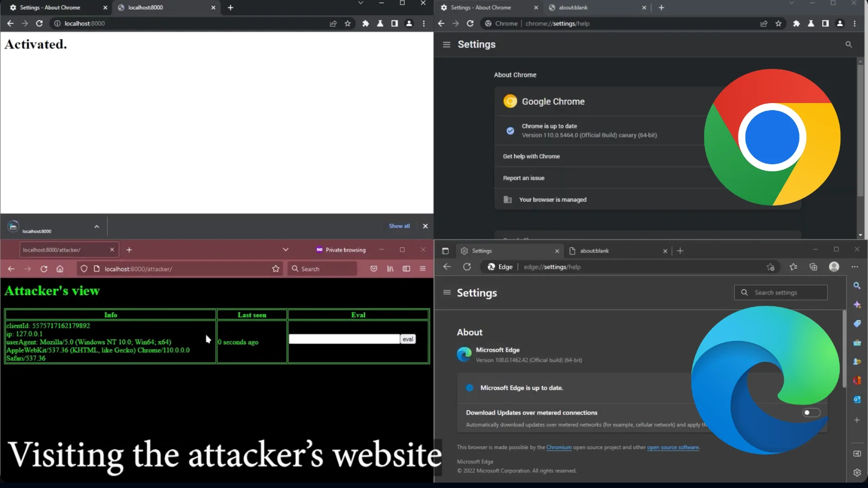Close the downloads bar
868x488 pixels.
pos(425,226)
